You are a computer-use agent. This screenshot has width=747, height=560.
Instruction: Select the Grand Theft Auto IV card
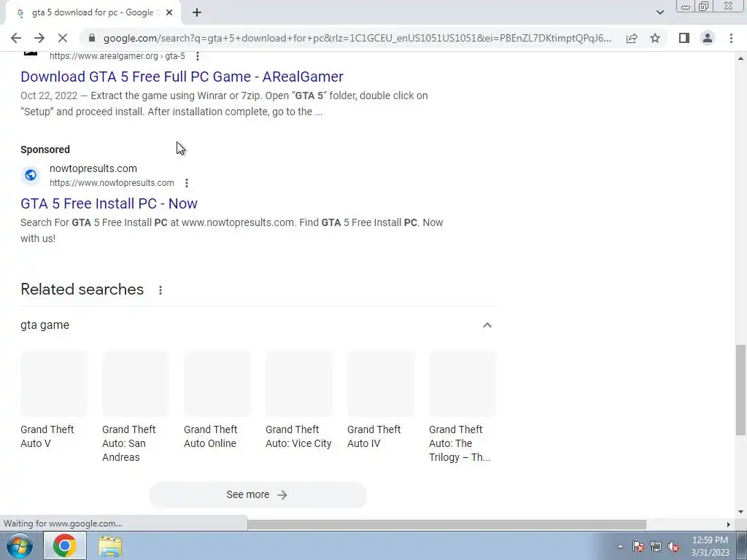coord(381,400)
